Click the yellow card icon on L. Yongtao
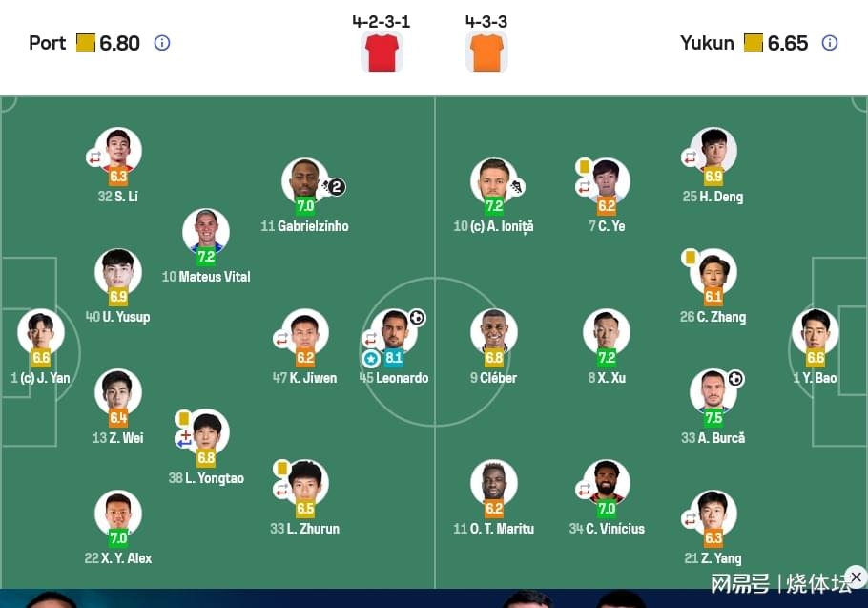Viewport: 868px width, 608px height. coord(182,416)
